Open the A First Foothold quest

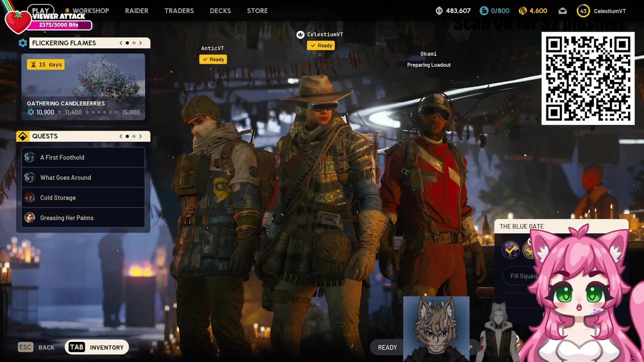tap(83, 157)
